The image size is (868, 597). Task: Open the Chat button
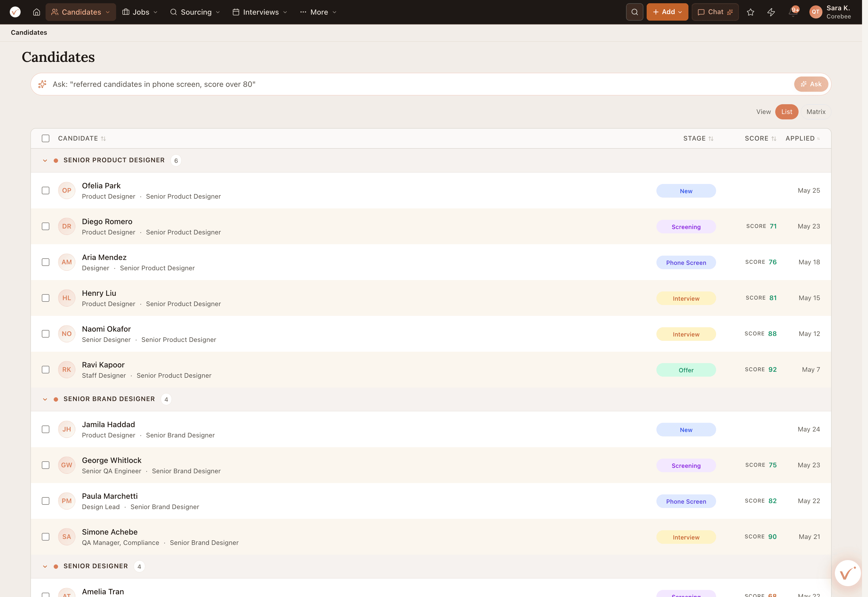(x=715, y=12)
